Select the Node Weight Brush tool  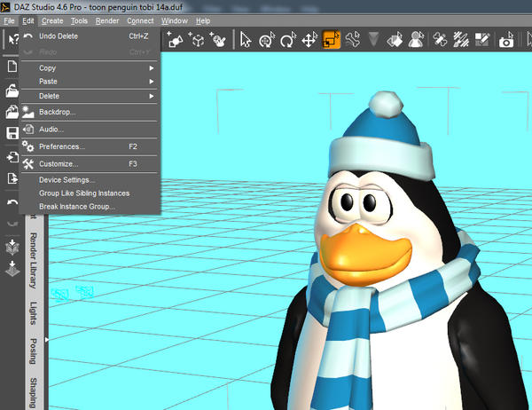tap(461, 40)
